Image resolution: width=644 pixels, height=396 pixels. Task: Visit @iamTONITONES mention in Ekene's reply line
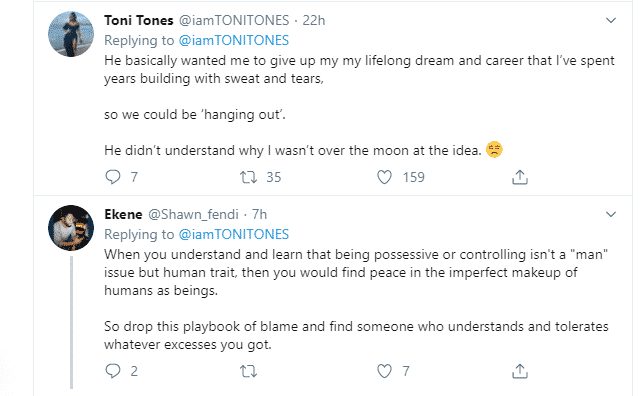pyautogui.click(x=234, y=234)
